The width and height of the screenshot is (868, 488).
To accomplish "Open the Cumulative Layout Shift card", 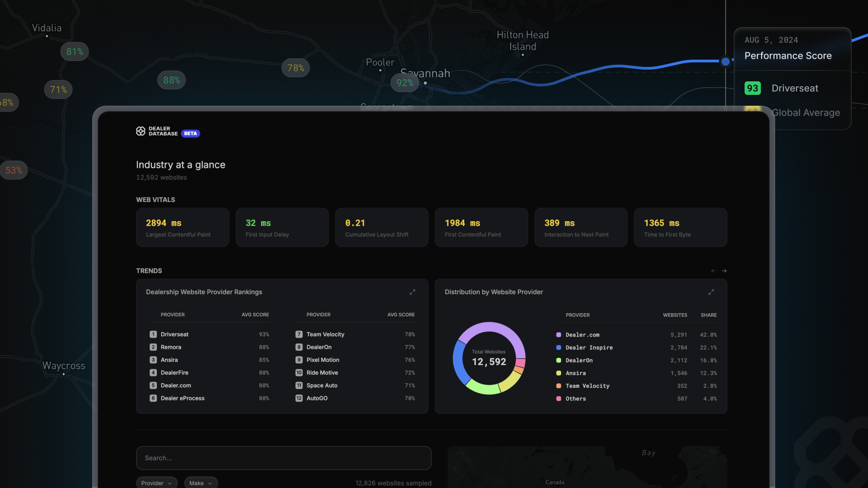I will pyautogui.click(x=382, y=227).
